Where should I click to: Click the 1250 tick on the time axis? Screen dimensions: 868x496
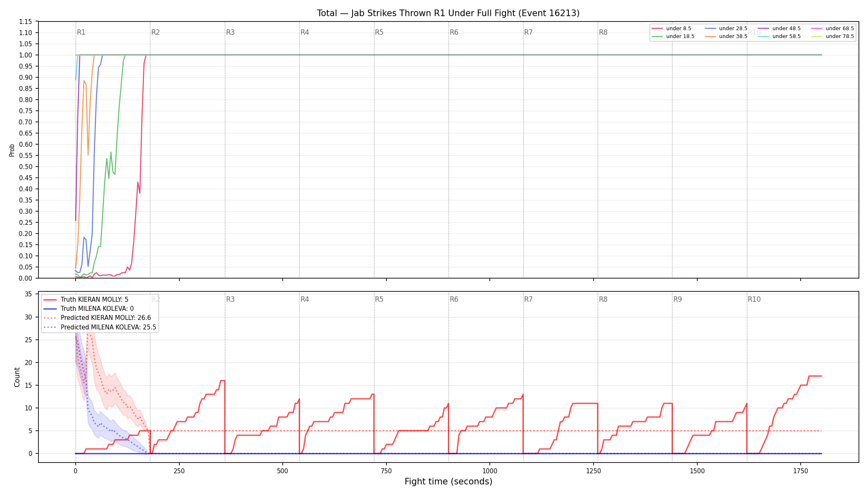click(594, 471)
